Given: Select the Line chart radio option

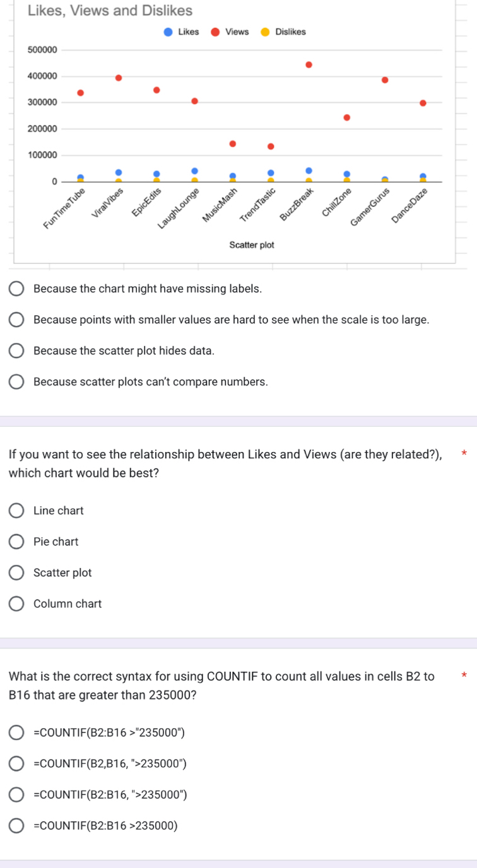Looking at the screenshot, I should coord(18,511).
